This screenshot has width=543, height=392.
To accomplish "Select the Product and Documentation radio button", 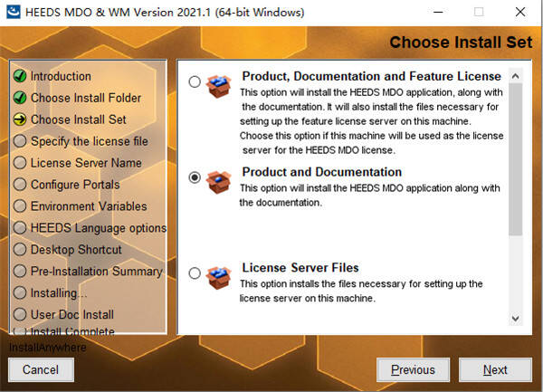I will [x=195, y=178].
